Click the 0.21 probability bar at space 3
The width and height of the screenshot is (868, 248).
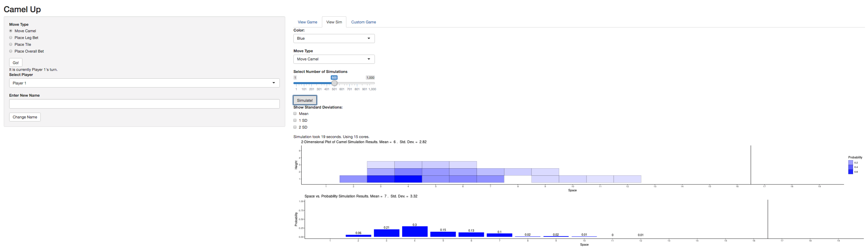coord(386,233)
